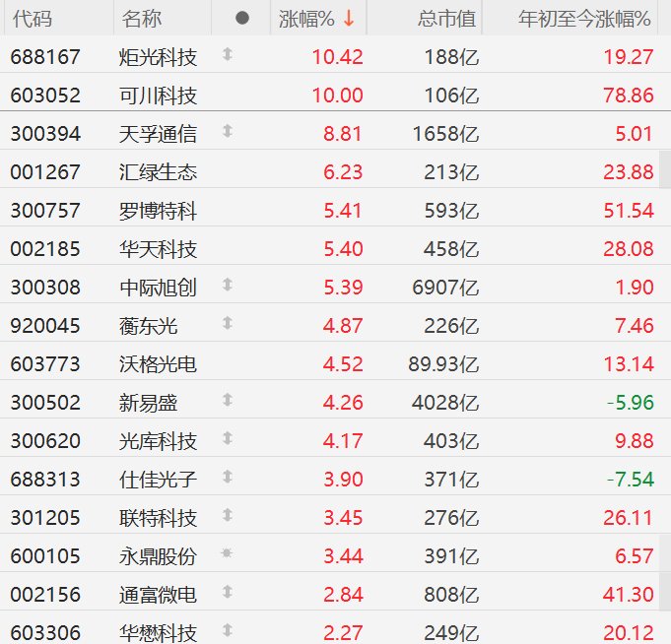671x644 pixels.
Task: Click the red descending sort arrow
Action: [x=349, y=19]
